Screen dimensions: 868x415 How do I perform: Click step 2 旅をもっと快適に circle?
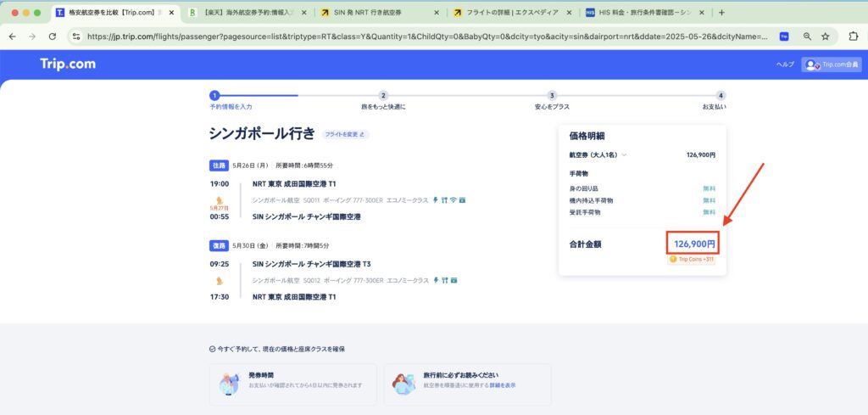(x=383, y=95)
